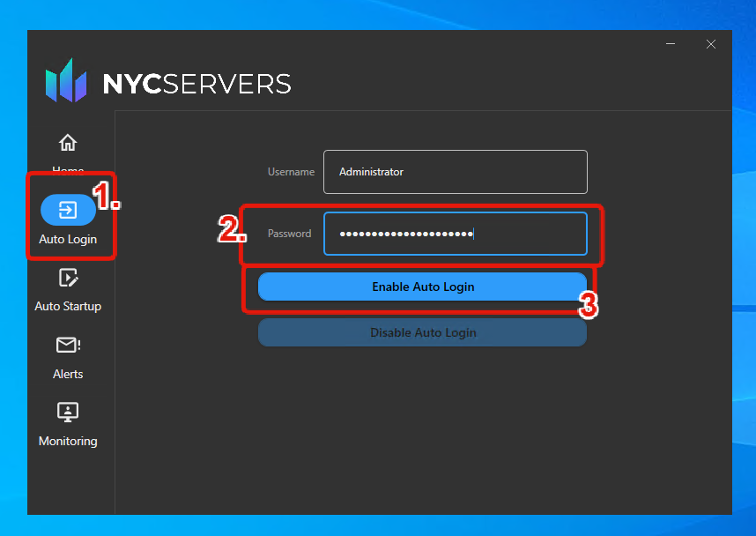
Task: Click the NYCSERVERS logo icon
Action: [66, 80]
